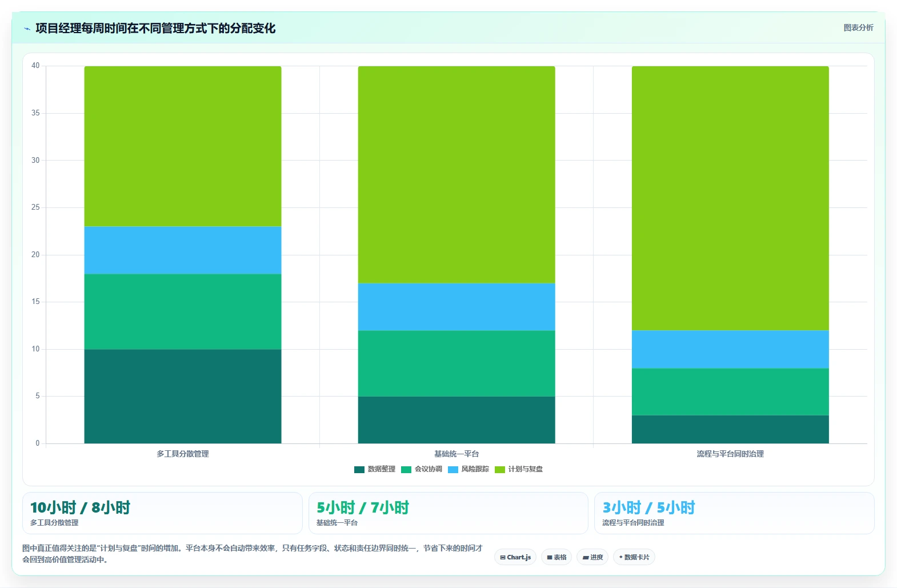
Task: Open the 5小时 / 7小时 stat card
Action: [448, 513]
